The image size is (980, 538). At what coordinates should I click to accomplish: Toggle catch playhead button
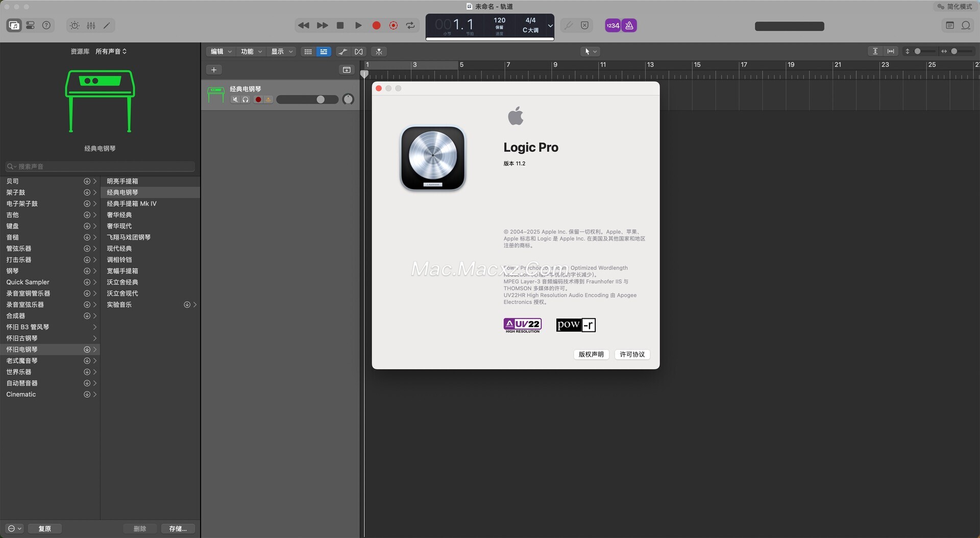(x=379, y=52)
